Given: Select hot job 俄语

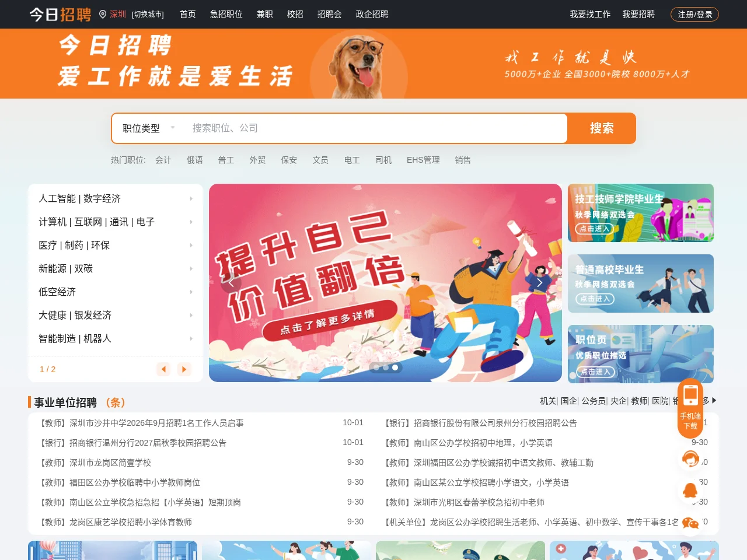Looking at the screenshot, I should [195, 160].
